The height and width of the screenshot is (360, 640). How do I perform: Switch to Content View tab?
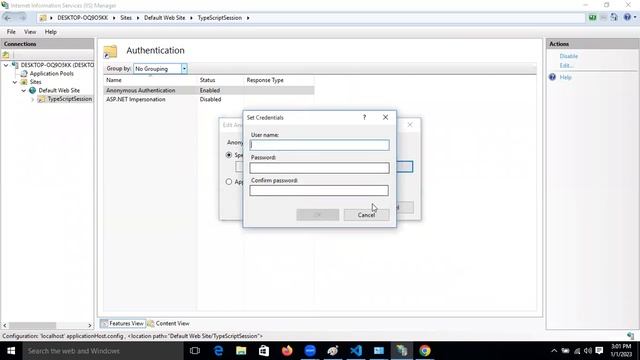[x=168, y=323]
